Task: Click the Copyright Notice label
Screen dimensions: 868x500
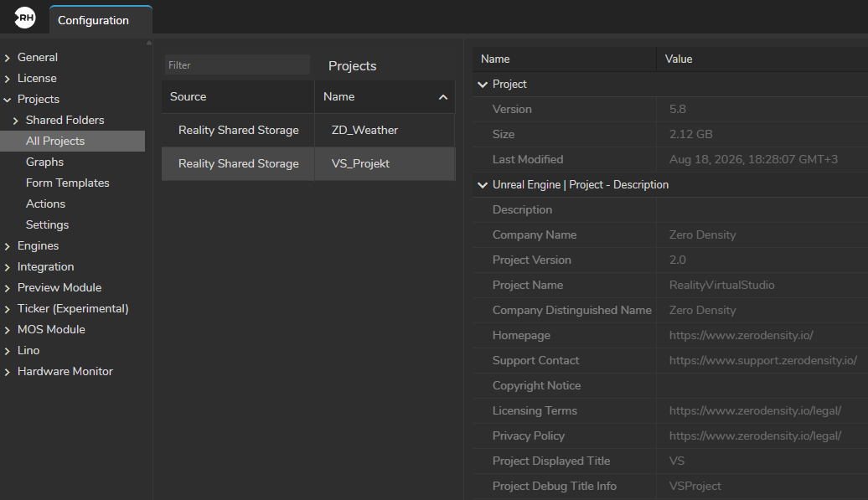Action: (536, 385)
